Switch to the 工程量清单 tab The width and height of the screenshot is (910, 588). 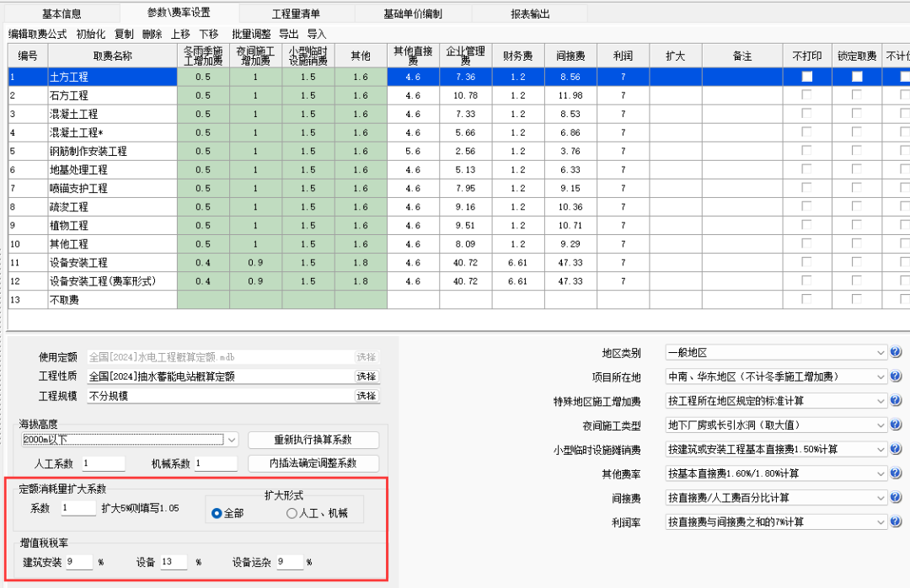coord(297,13)
